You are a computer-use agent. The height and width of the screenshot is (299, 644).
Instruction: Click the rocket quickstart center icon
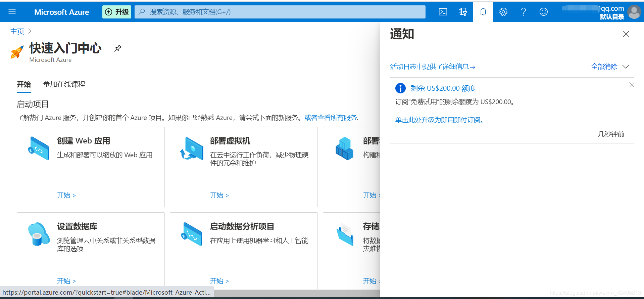tap(17, 52)
